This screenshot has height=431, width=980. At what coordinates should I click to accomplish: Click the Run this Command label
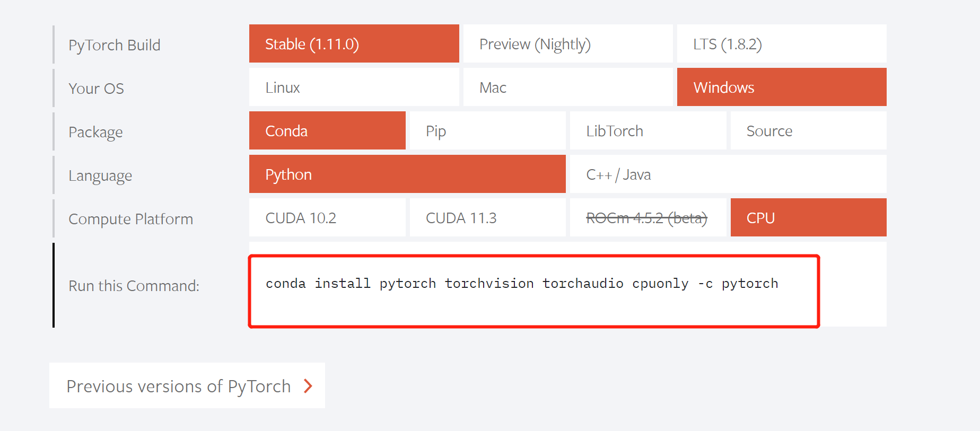[133, 286]
